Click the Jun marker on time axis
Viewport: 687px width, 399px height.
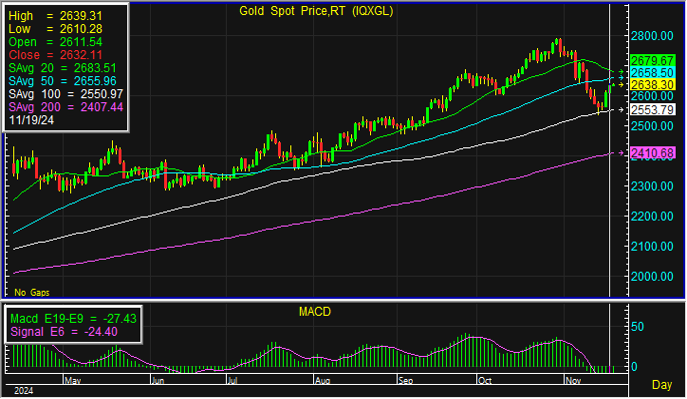point(157,381)
